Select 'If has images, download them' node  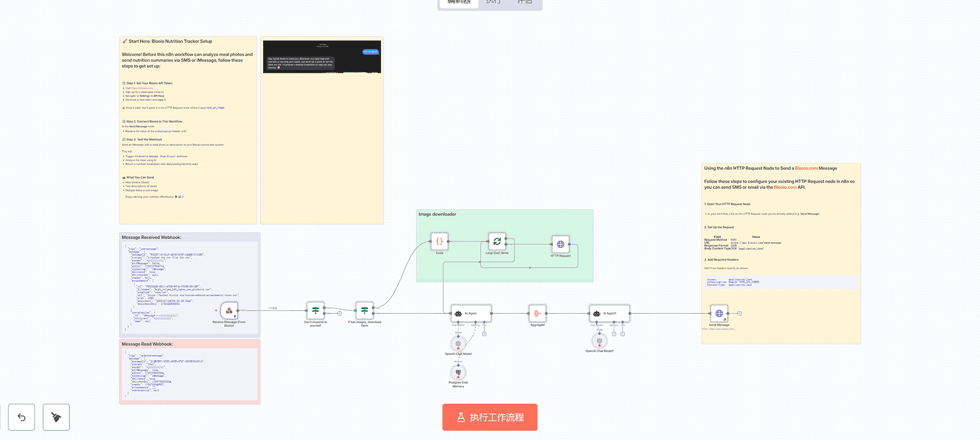(x=365, y=310)
